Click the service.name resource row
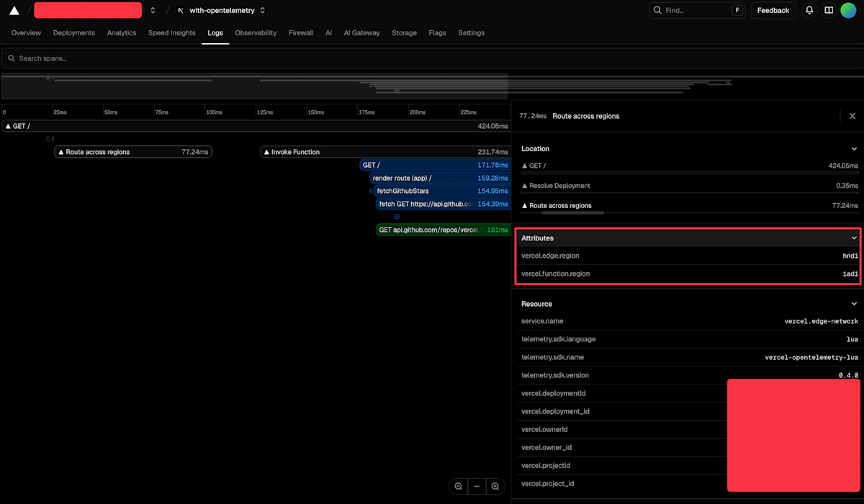Image resolution: width=864 pixels, height=504 pixels. tap(690, 321)
